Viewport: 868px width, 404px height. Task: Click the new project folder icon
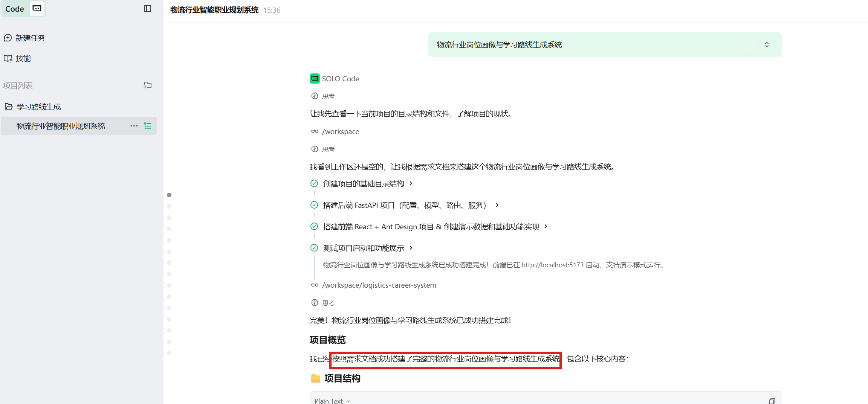(x=148, y=85)
